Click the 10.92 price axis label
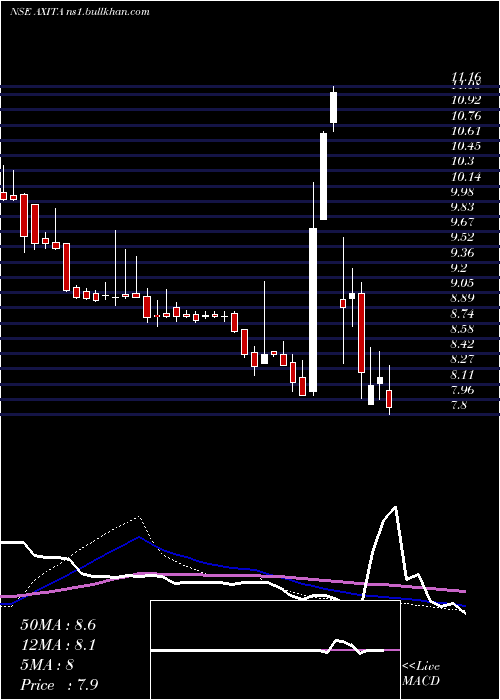 coord(466,100)
